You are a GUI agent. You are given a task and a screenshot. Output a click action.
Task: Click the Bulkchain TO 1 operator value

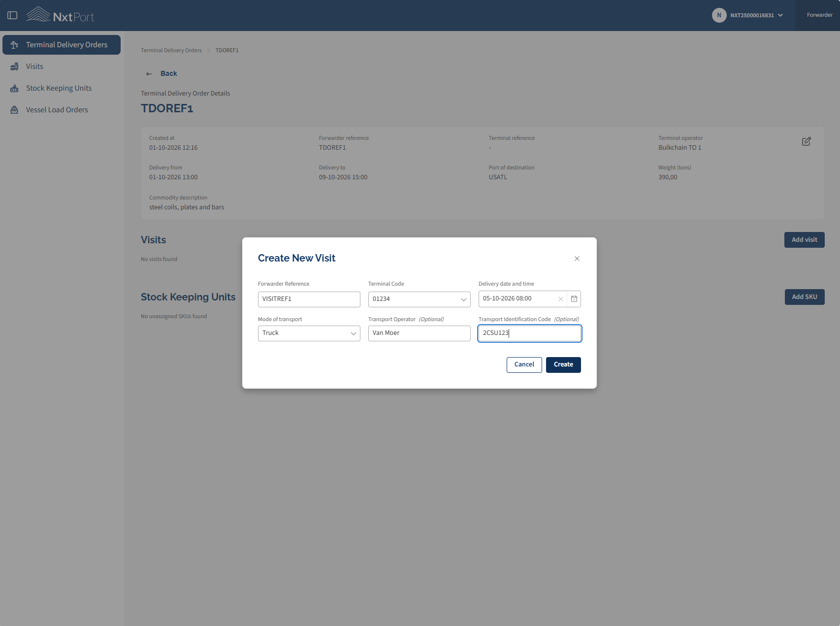click(680, 148)
